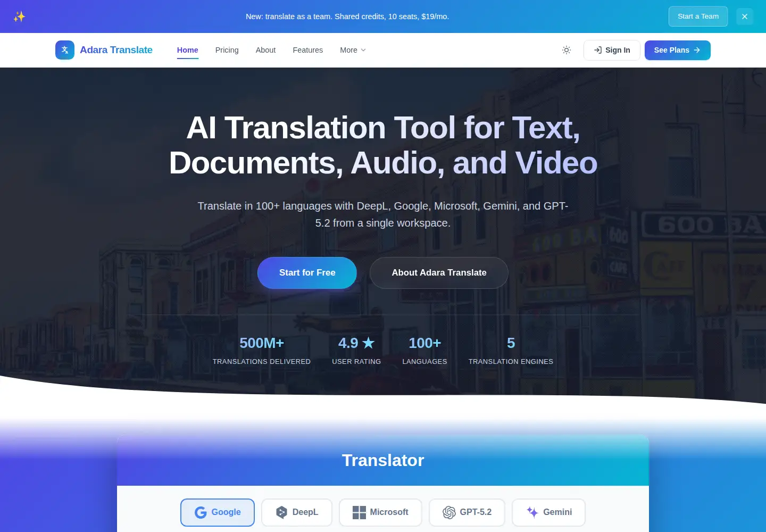
Task: Click the Adara Translate logo icon
Action: point(65,50)
